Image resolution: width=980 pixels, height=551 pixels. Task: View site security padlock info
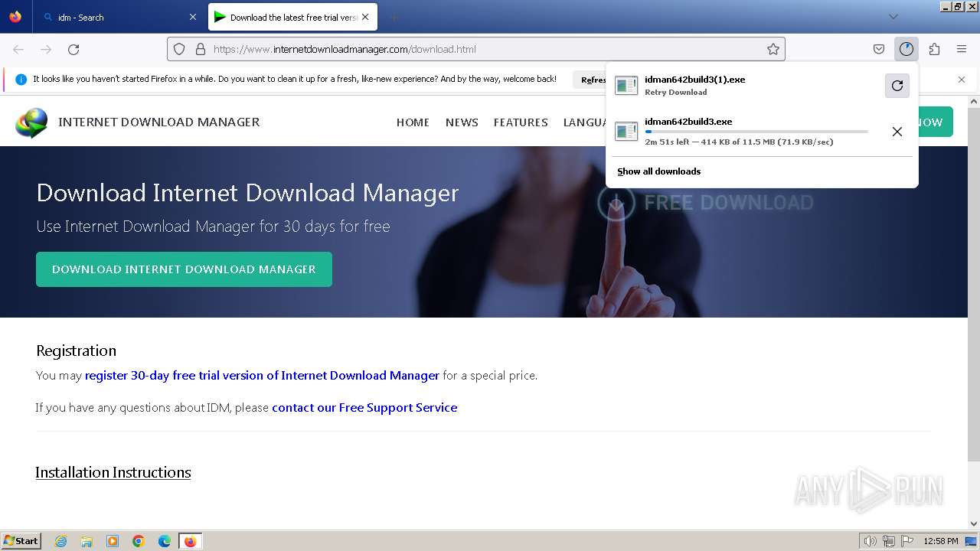(201, 49)
